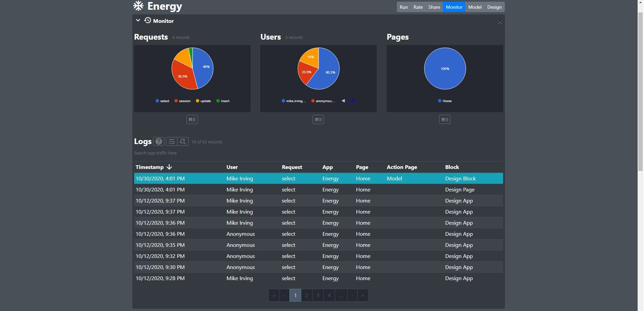The height and width of the screenshot is (311, 644).
Task: Toggle insert series in Requests legend
Action: point(223,101)
